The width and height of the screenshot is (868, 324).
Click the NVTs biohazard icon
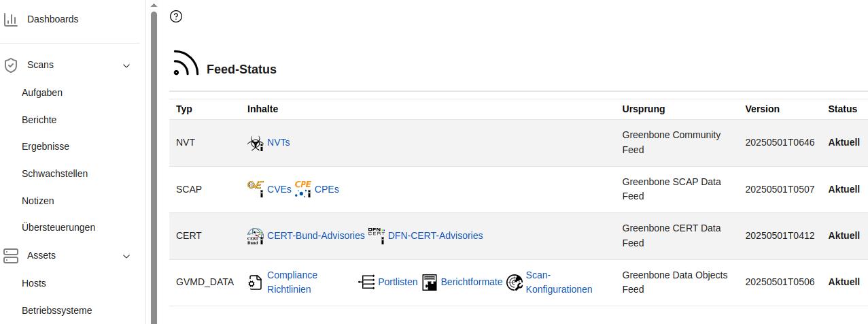[x=256, y=143]
